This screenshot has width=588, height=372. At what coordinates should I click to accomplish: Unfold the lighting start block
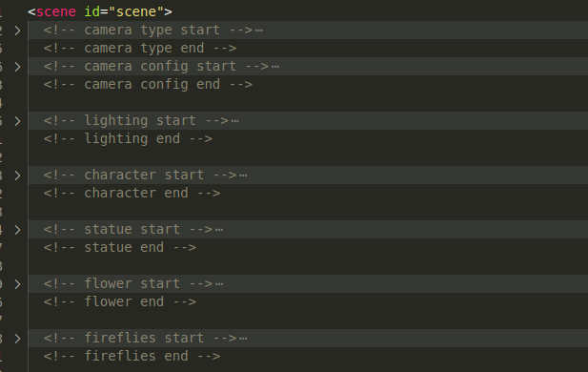(17, 121)
